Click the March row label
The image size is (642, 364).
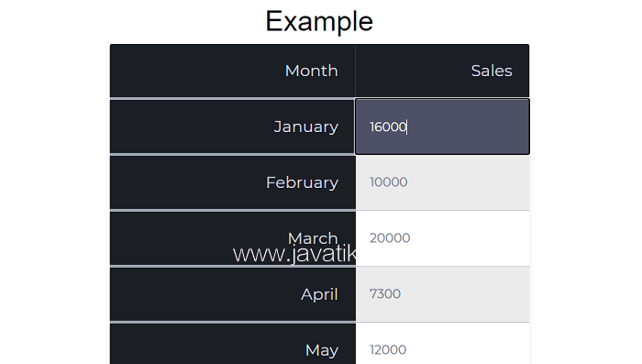[313, 237]
